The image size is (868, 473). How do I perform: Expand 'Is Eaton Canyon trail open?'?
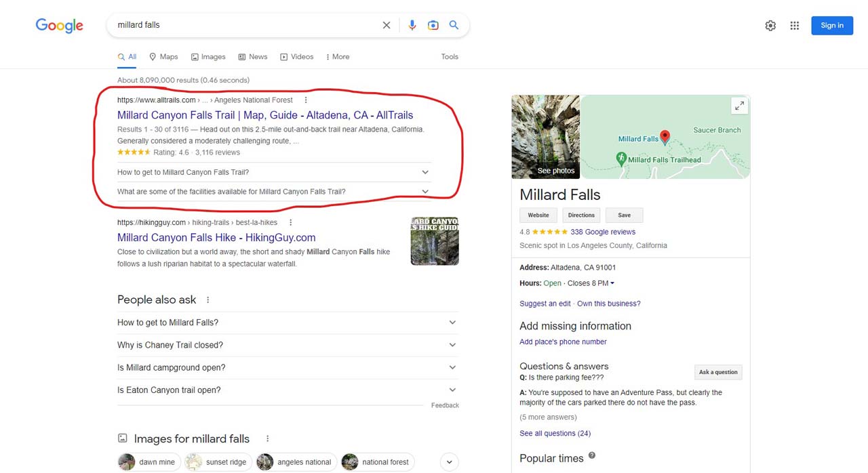pos(288,390)
